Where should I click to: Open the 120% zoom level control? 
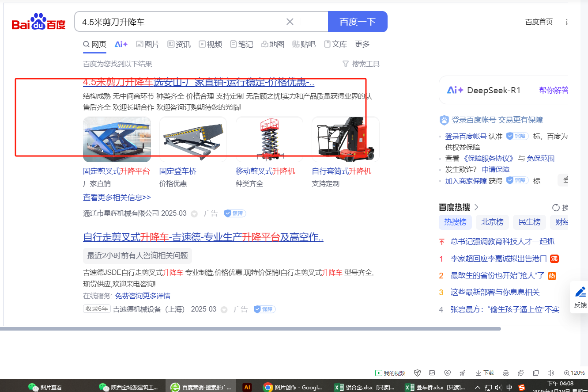574,373
